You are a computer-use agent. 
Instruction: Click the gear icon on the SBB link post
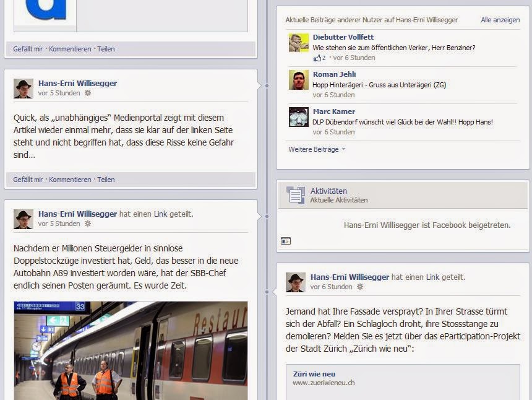point(88,224)
